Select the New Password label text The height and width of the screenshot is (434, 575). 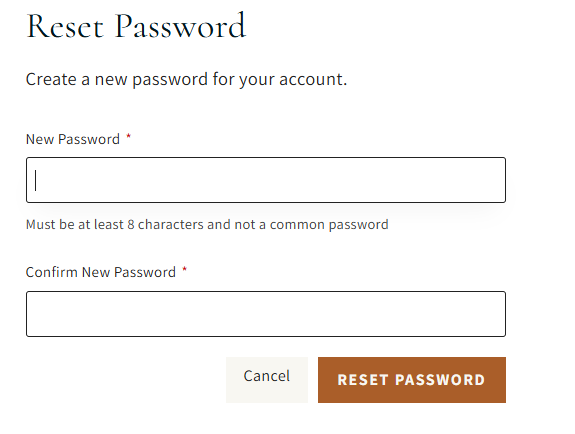click(73, 139)
